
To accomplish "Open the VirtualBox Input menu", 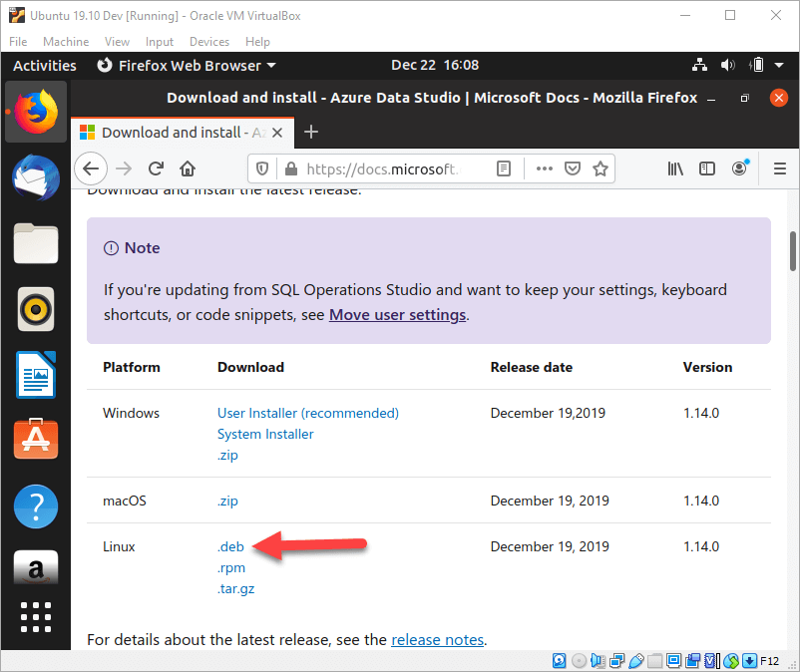I will coord(160,42).
